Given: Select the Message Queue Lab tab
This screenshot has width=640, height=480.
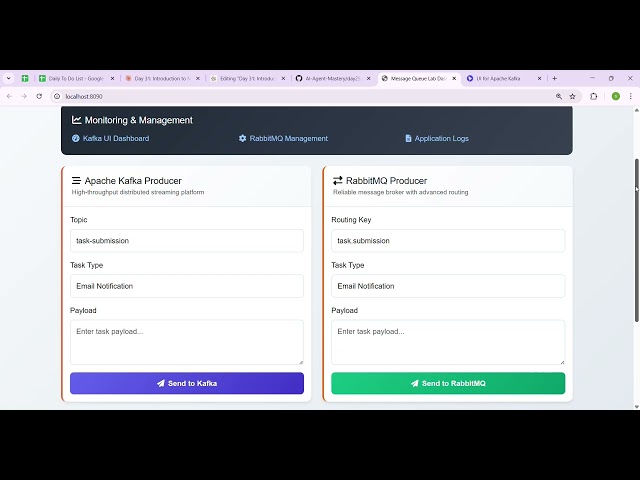Looking at the screenshot, I should tap(418, 78).
